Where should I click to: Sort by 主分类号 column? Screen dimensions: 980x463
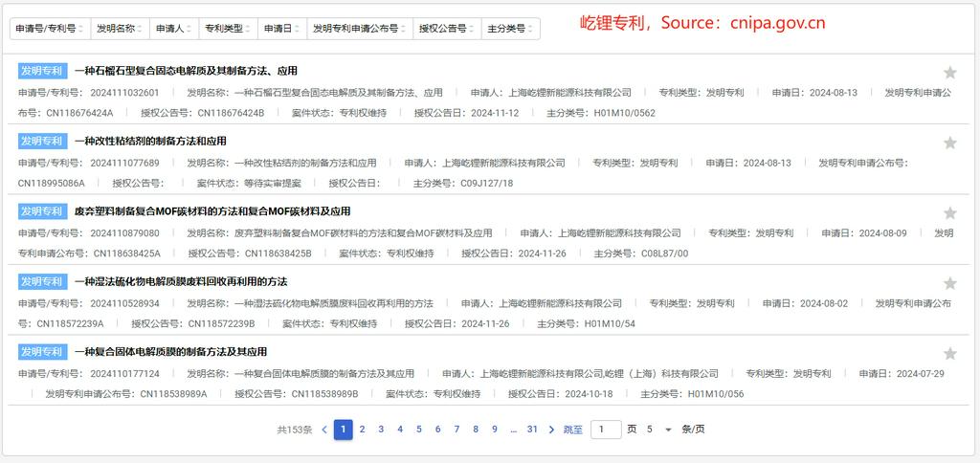coord(510,29)
